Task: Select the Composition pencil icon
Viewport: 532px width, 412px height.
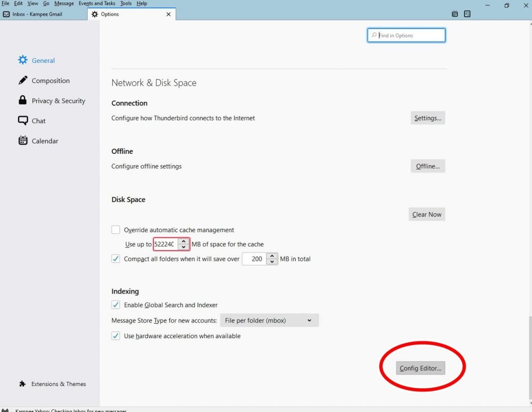Action: coord(23,81)
